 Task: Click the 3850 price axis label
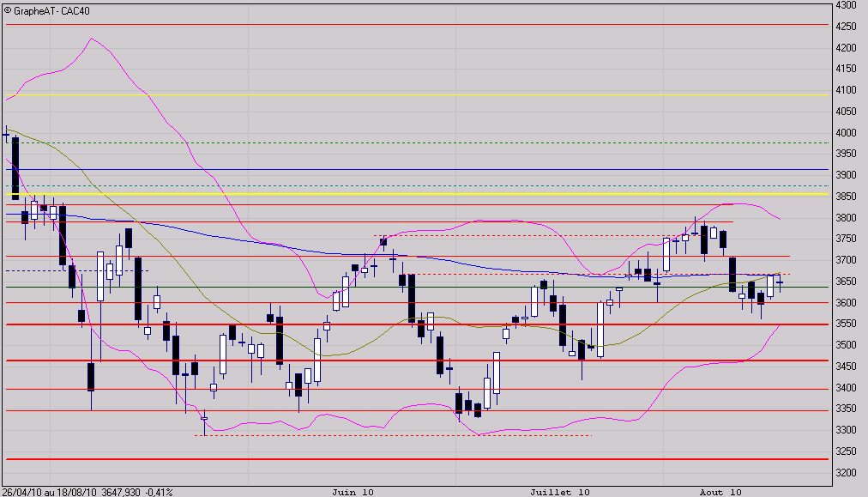point(846,197)
